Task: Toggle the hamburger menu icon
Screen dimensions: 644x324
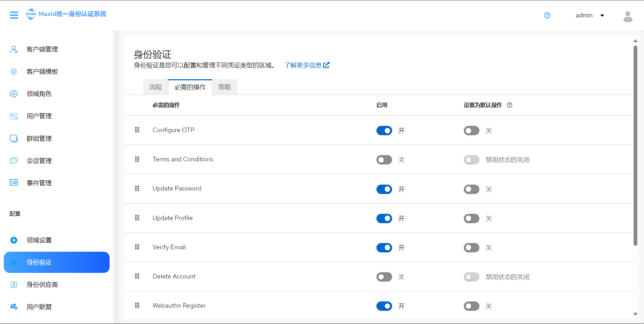Action: pyautogui.click(x=14, y=15)
